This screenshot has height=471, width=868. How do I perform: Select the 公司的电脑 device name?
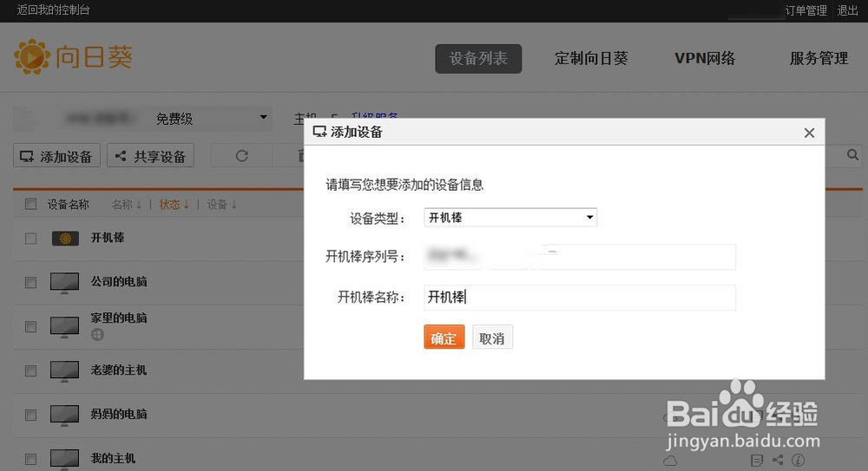coord(119,282)
